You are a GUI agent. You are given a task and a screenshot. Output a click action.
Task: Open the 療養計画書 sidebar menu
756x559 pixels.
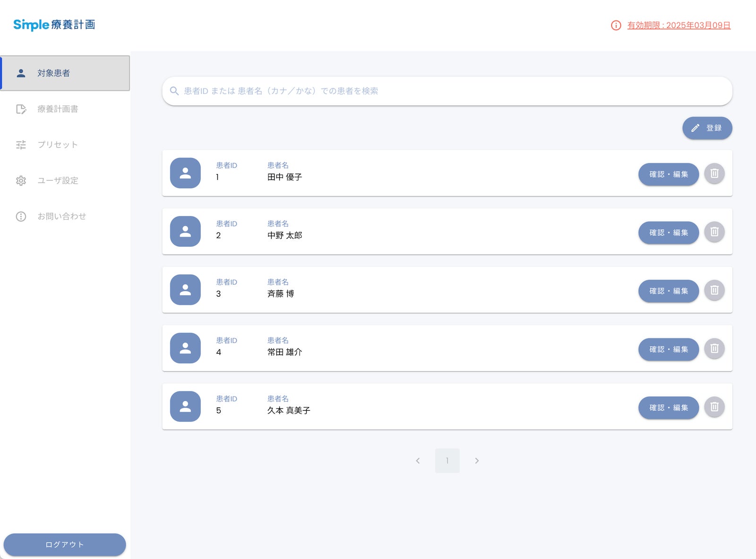pos(58,109)
